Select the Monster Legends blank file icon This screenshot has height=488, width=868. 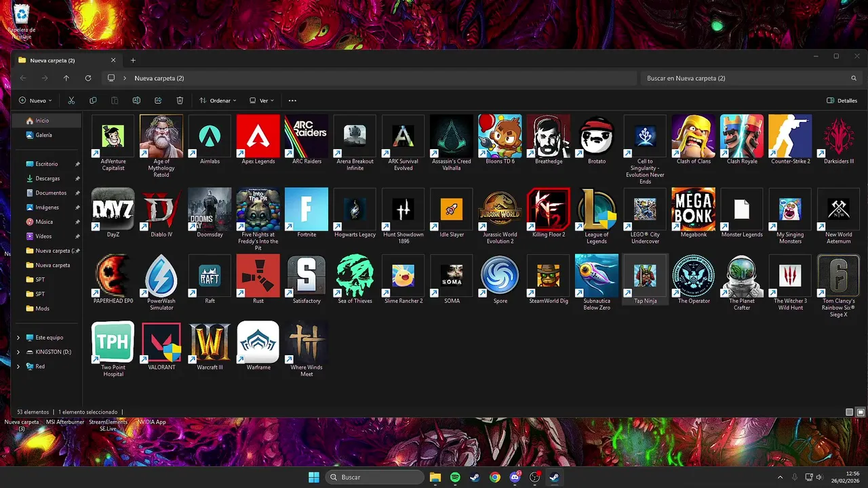point(742,209)
